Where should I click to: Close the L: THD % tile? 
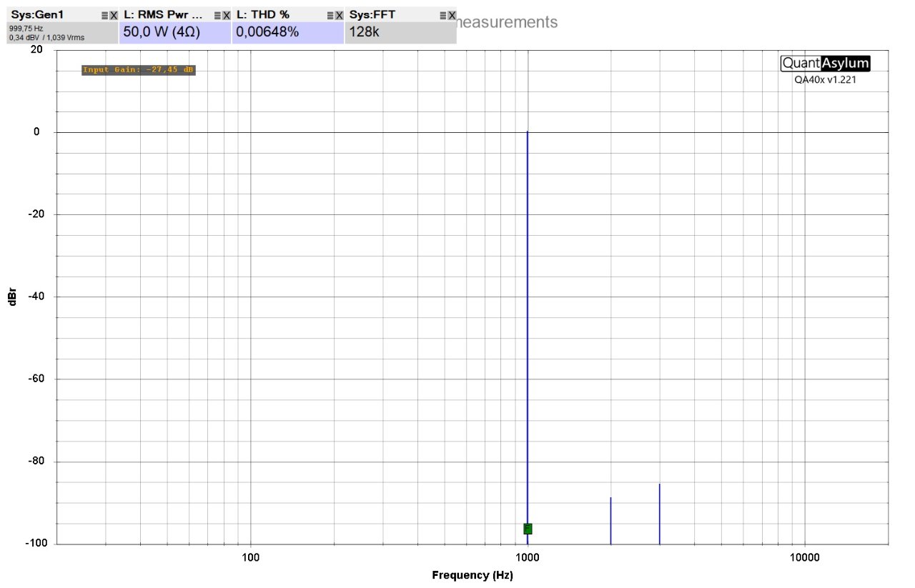coord(340,15)
